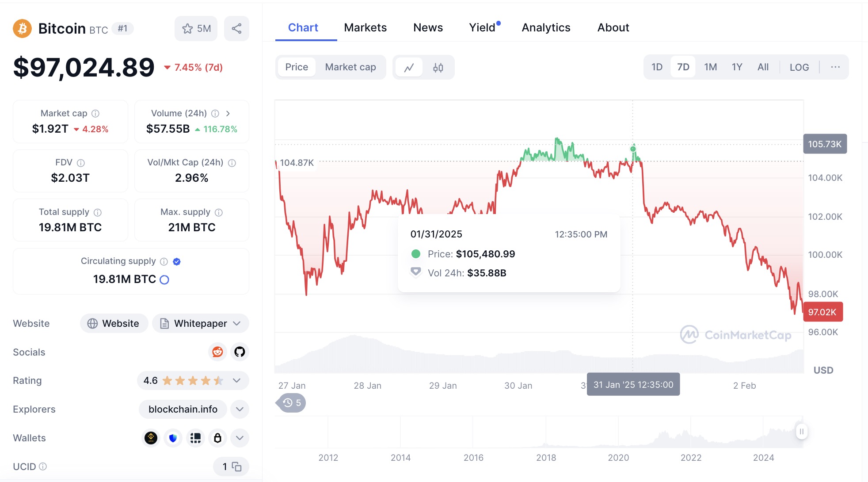The image size is (868, 482).
Task: Click the 7.45% (7d) change indicator
Action: tap(193, 68)
